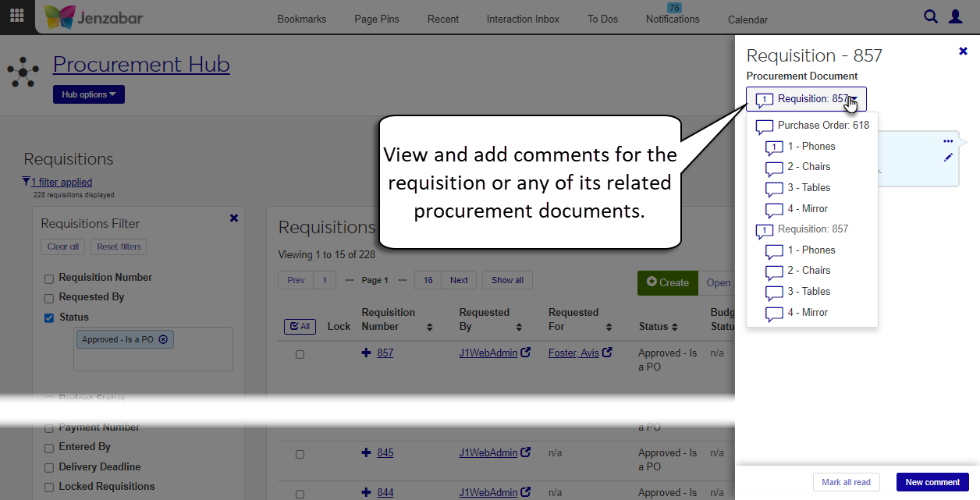Click Mark all read button

coord(846,482)
